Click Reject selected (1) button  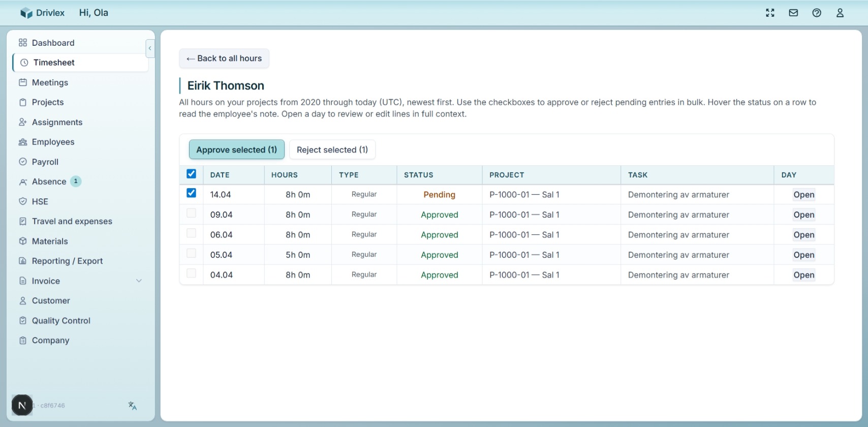[x=332, y=149]
